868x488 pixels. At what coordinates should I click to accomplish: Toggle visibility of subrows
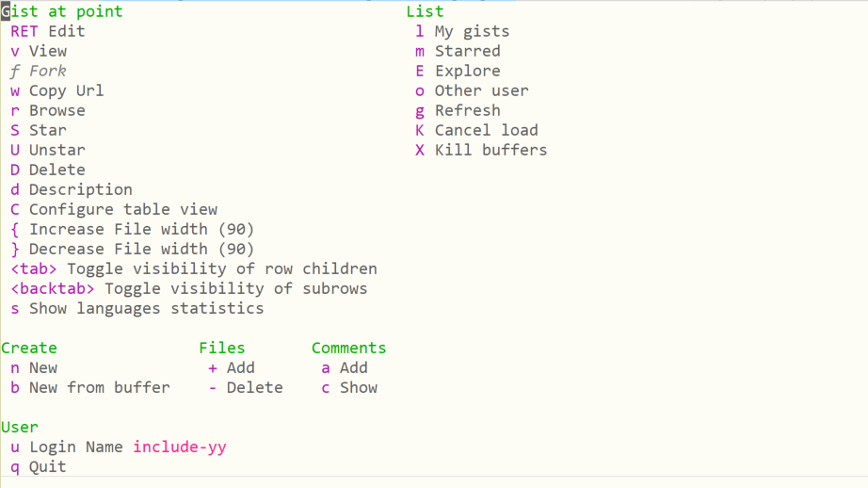[235, 288]
